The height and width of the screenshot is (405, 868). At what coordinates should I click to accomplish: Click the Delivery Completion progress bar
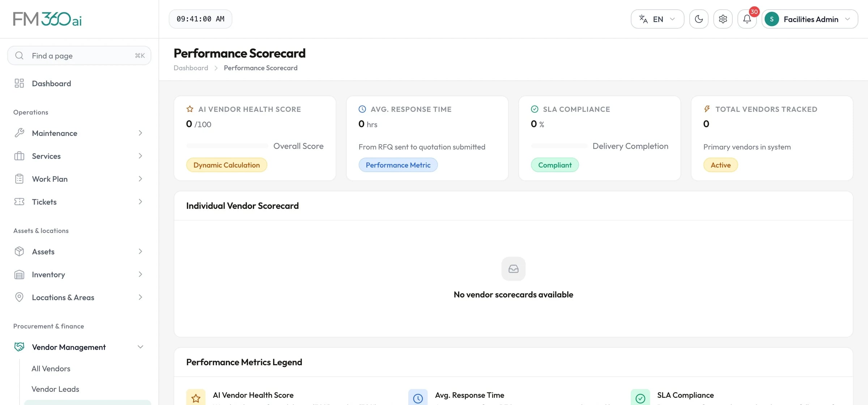click(x=559, y=146)
